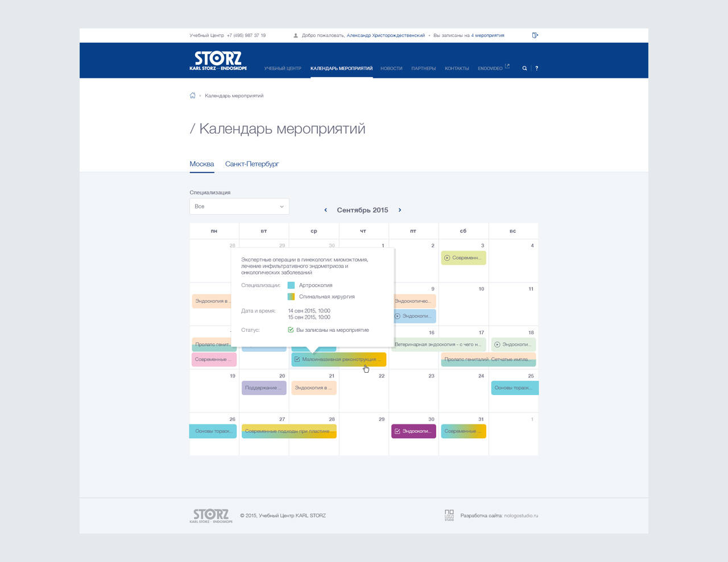Click the Александр Христорождественский profile link
The height and width of the screenshot is (562, 728).
386,35
